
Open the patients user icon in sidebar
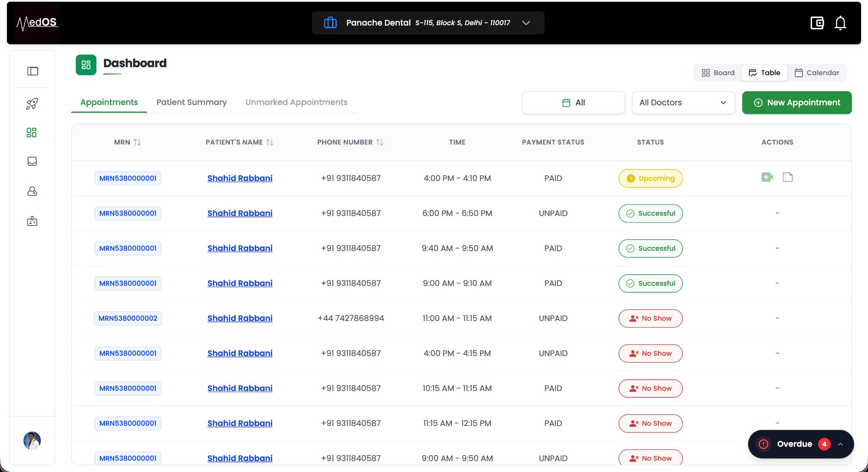[32, 191]
